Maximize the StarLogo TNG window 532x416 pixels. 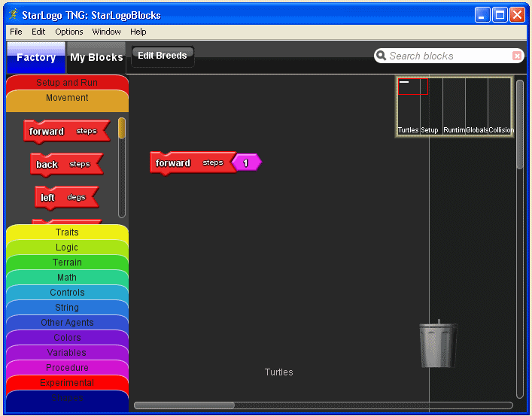[x=500, y=15]
